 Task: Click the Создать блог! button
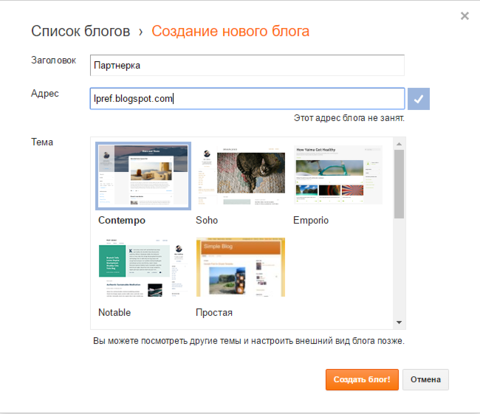click(x=362, y=379)
